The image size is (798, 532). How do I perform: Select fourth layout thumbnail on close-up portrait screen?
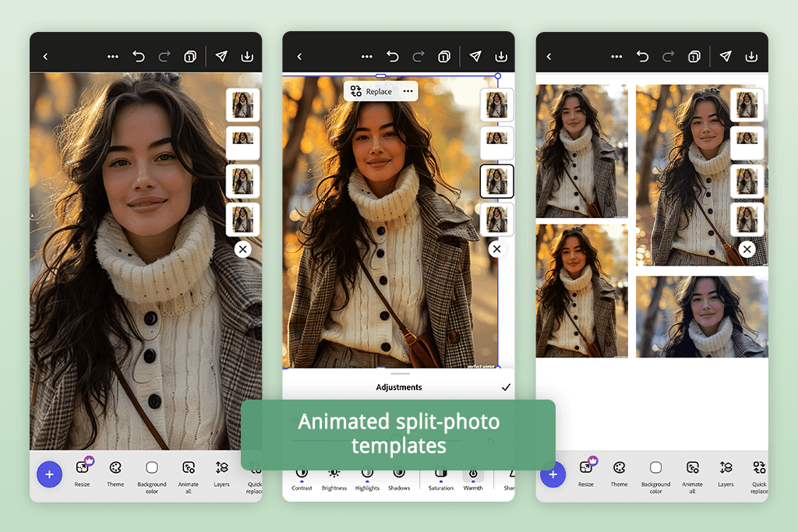coord(243,219)
